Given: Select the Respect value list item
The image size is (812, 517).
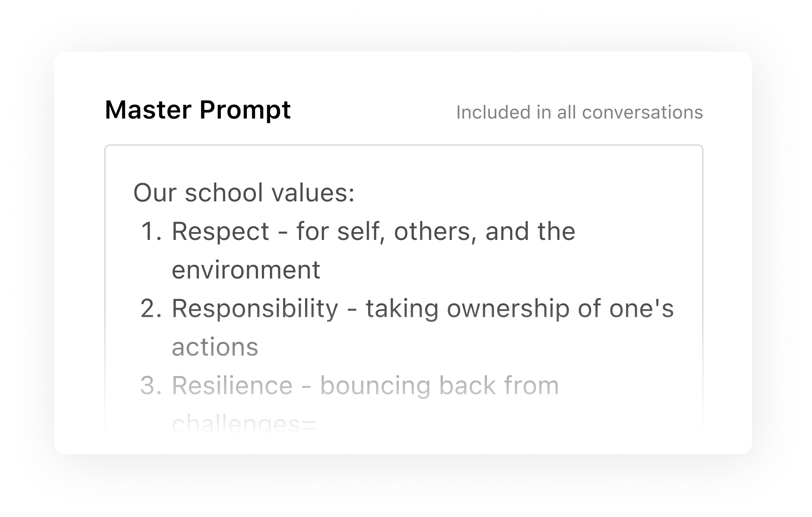Looking at the screenshot, I should pyautogui.click(x=357, y=232).
